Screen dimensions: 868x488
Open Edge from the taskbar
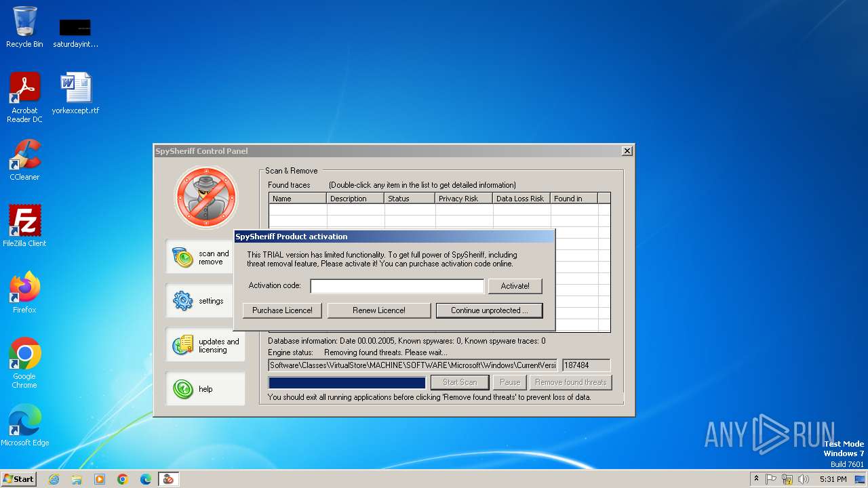[146, 479]
